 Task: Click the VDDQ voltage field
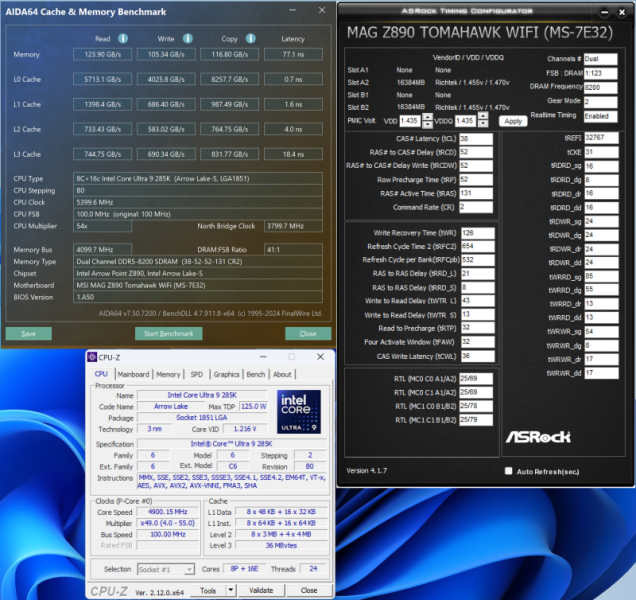click(x=466, y=120)
